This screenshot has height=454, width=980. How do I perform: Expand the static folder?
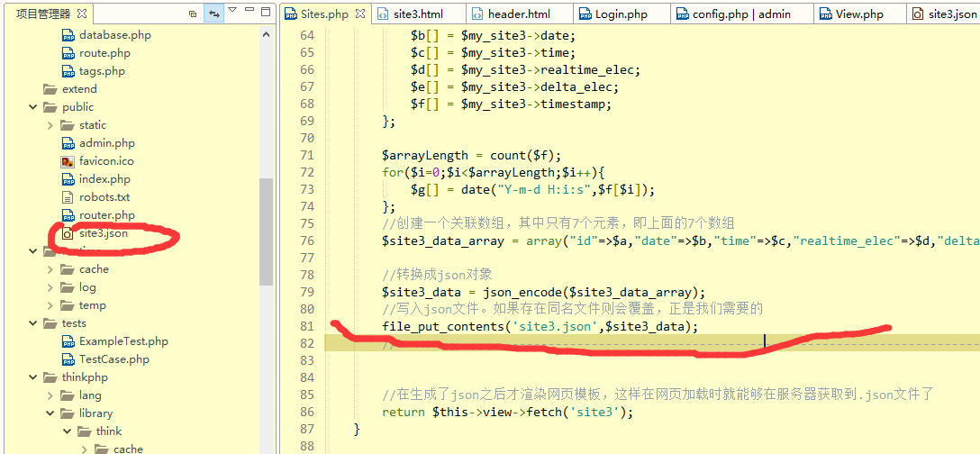(50, 125)
